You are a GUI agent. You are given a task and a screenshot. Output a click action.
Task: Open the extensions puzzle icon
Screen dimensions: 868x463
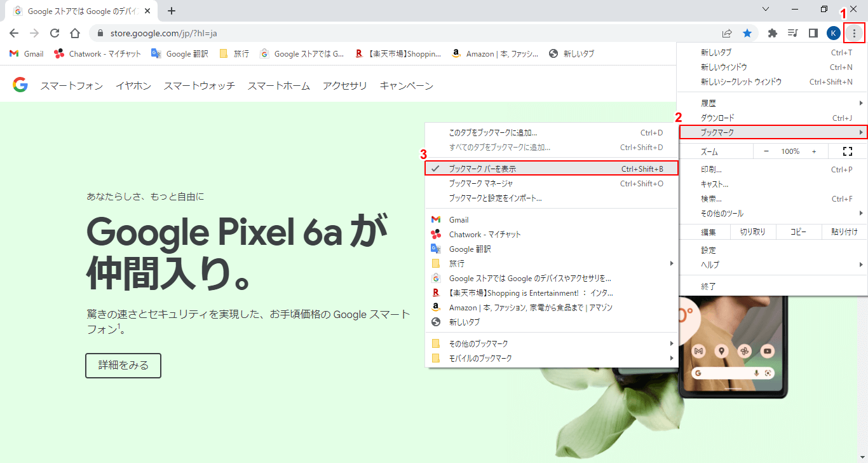[x=773, y=33]
